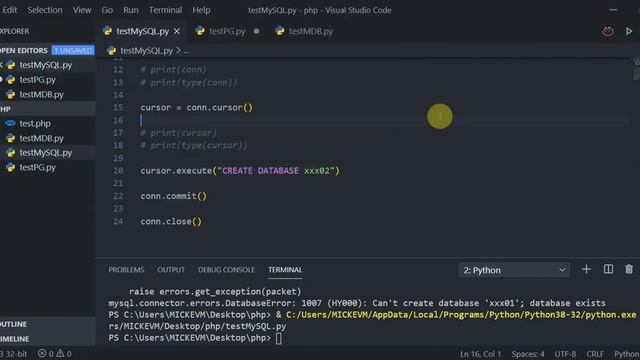Open testMDB.py in the PHP folder tree

point(42,138)
